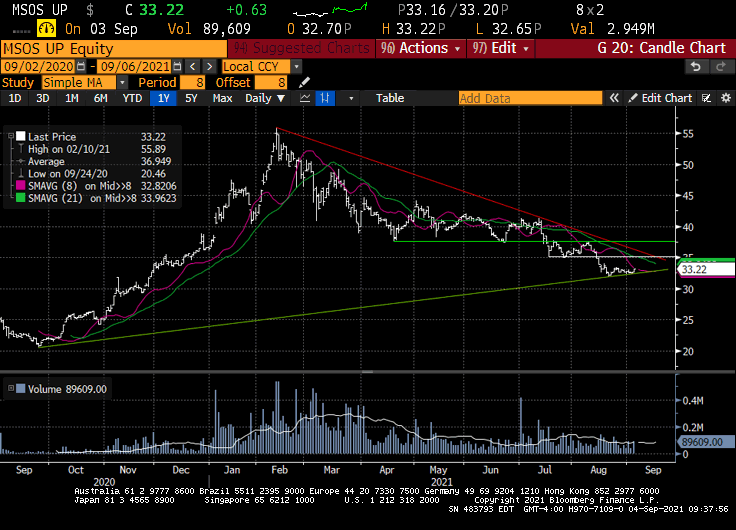Shift date range forward with right arrow

(x=210, y=67)
